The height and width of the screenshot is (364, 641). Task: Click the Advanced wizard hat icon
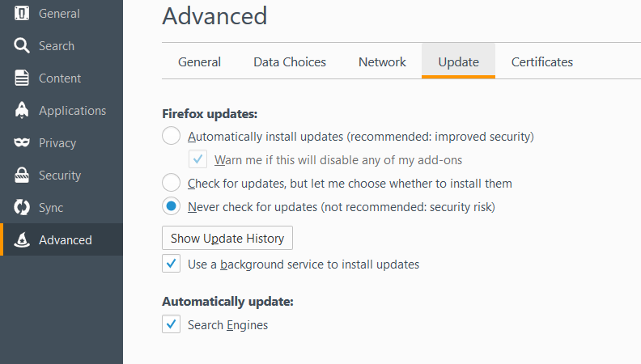tap(22, 240)
